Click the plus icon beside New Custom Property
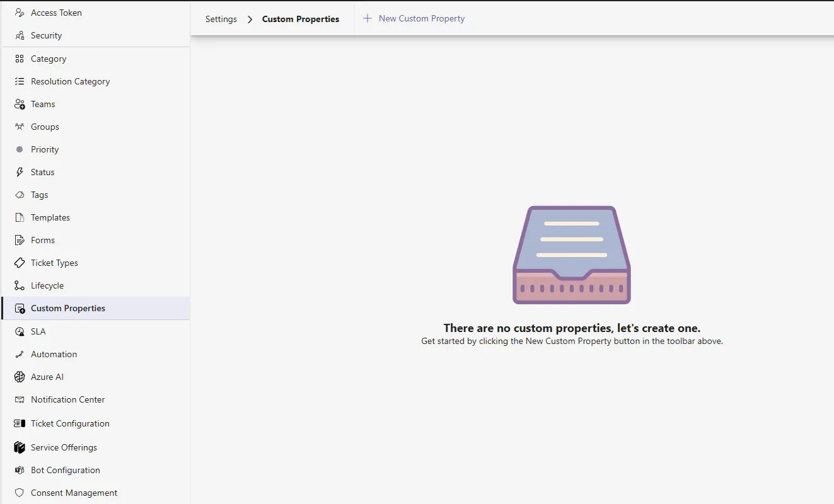The width and height of the screenshot is (834, 504). click(368, 19)
